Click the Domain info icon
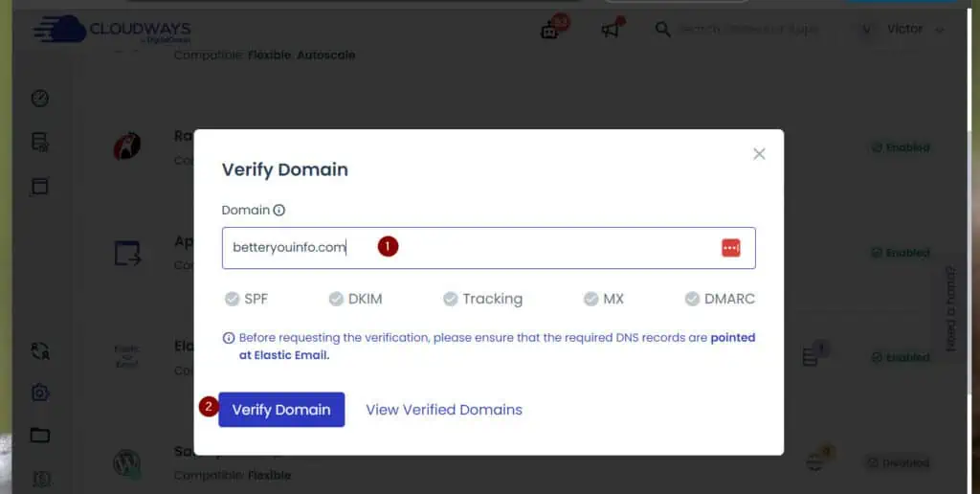Viewport: 980px width, 494px height. click(279, 210)
